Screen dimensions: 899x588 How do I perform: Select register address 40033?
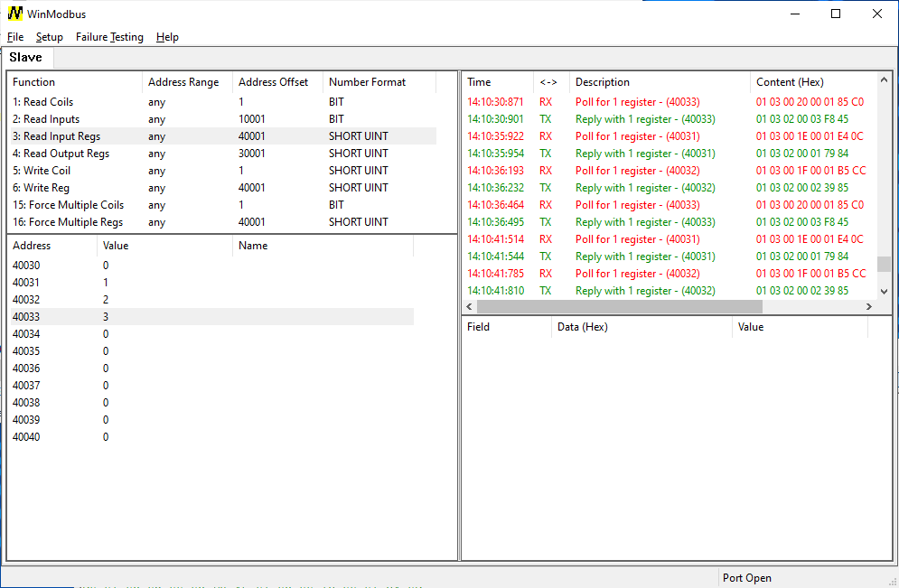[212, 317]
